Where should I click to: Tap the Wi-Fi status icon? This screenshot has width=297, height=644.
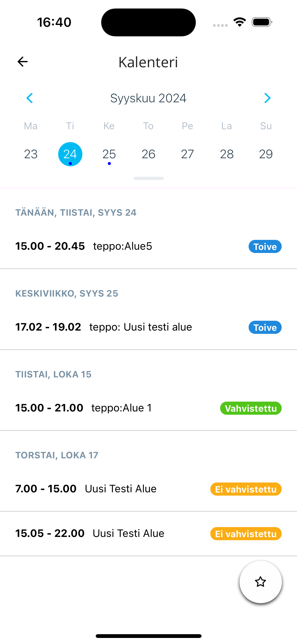pyautogui.click(x=240, y=22)
